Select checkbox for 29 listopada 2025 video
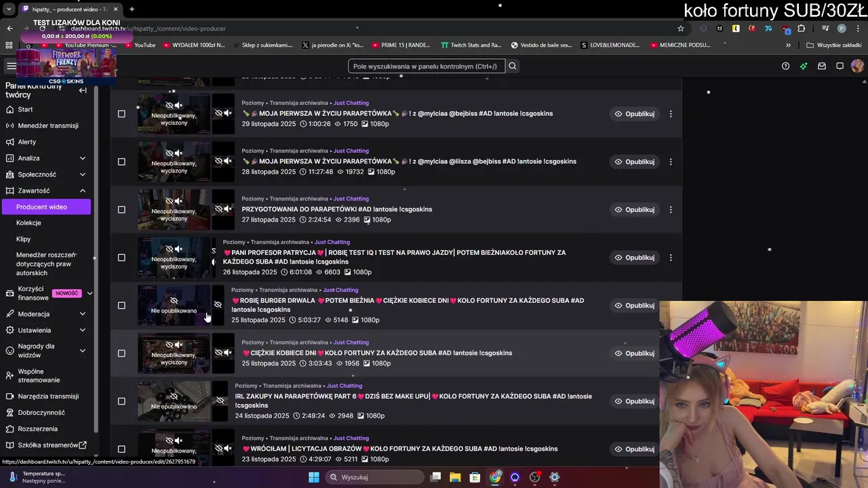Screen dimensions: 868x488 point(121,114)
